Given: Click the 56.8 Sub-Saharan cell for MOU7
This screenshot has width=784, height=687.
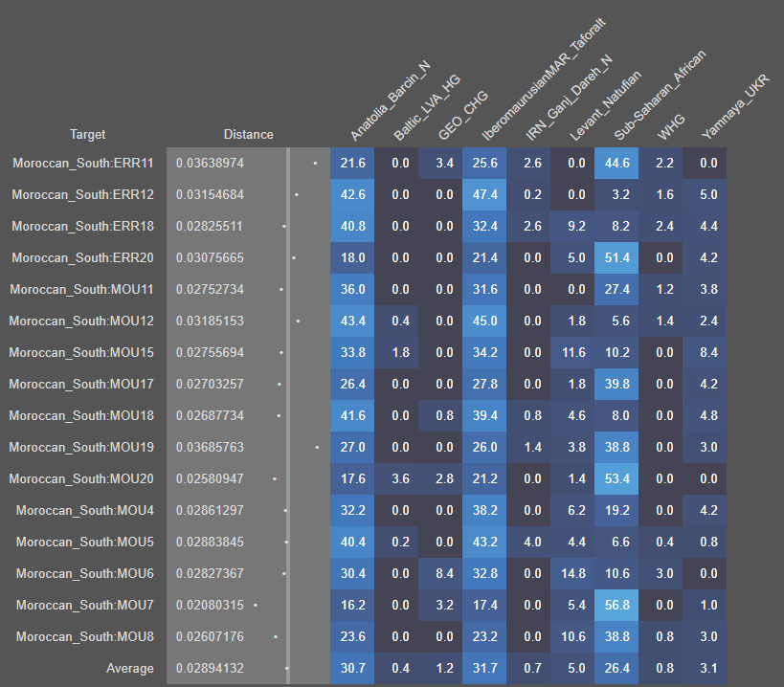Looking at the screenshot, I should click(x=616, y=606).
